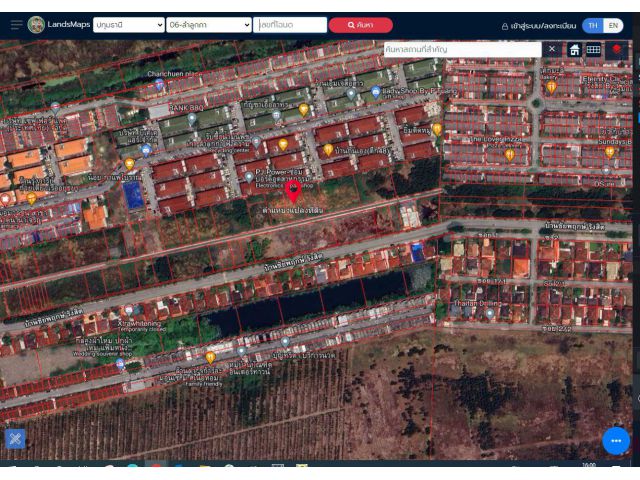The image size is (640, 480).
Task: Switch language to EN
Action: pos(613,25)
